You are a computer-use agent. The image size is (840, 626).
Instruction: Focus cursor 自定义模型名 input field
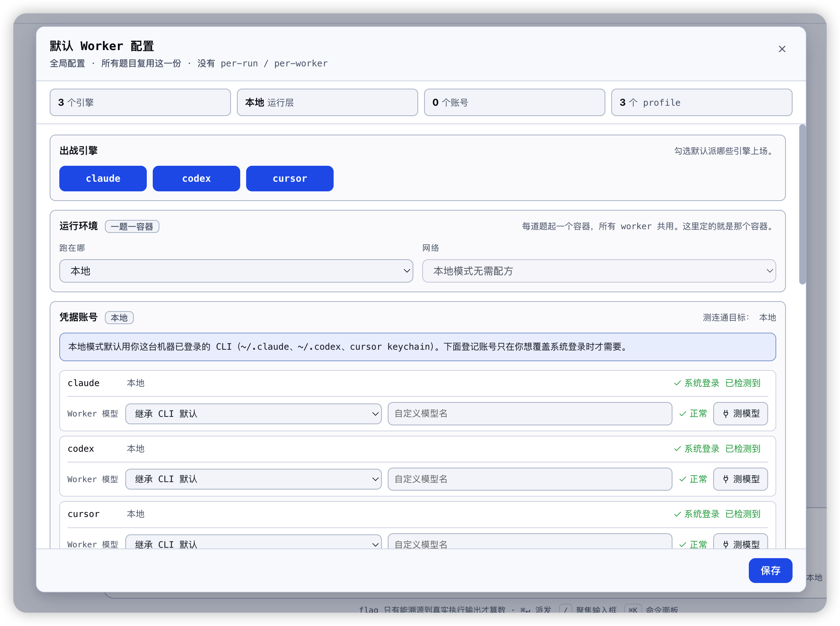530,541
